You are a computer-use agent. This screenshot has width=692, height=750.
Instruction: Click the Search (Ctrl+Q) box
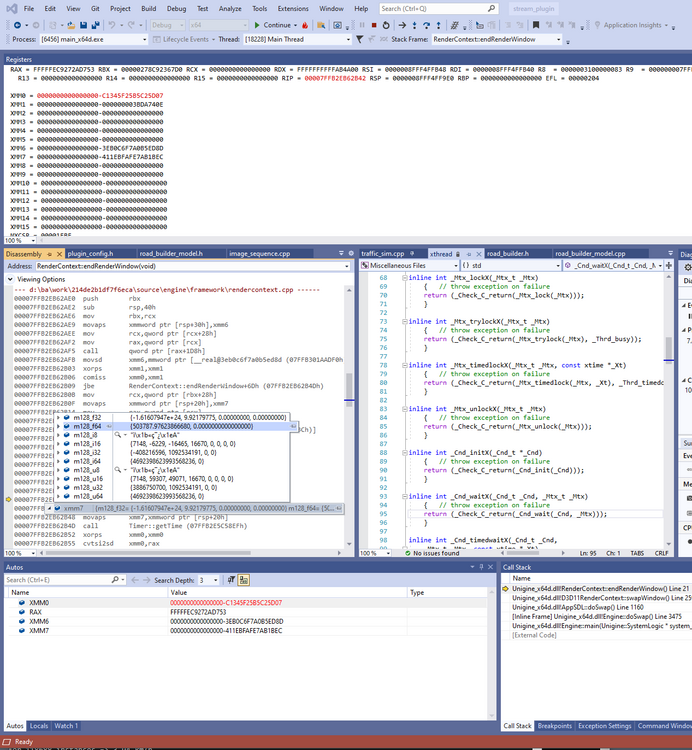(x=425, y=8)
